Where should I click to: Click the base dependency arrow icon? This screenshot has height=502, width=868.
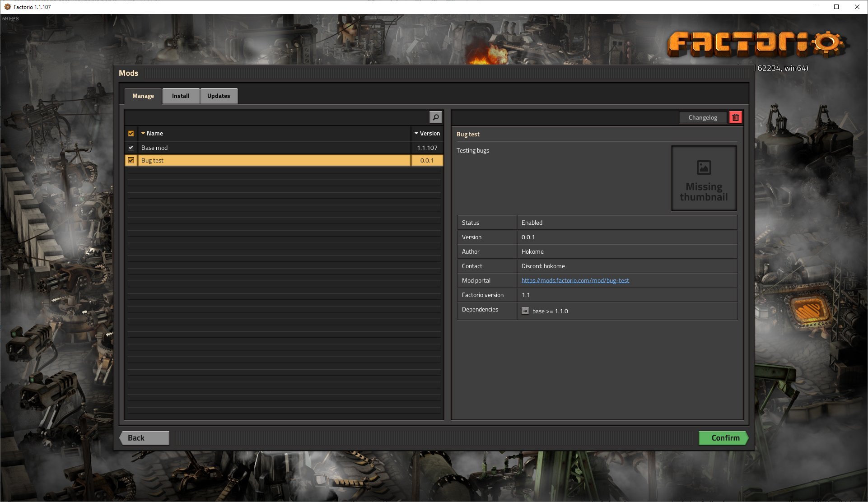pos(525,311)
